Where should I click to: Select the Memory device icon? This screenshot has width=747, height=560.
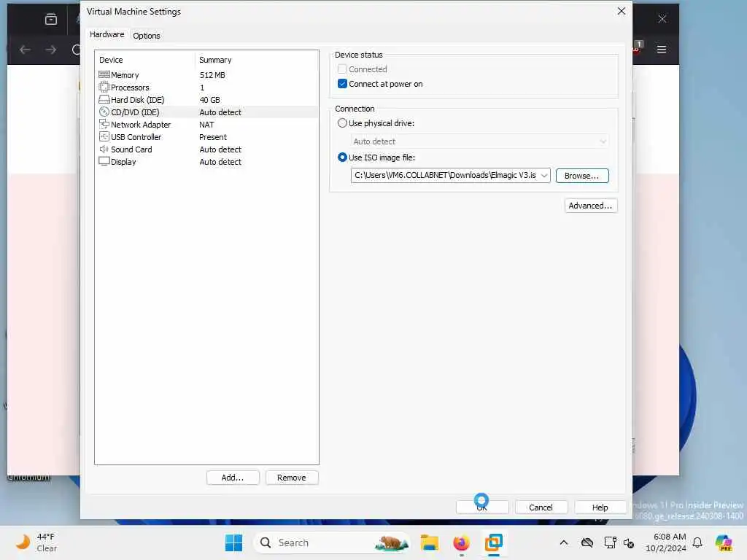(104, 75)
